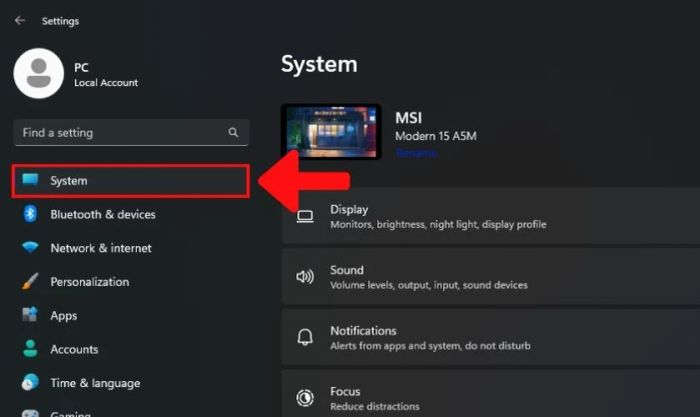
Task: Click the PC account name
Action: tap(81, 67)
